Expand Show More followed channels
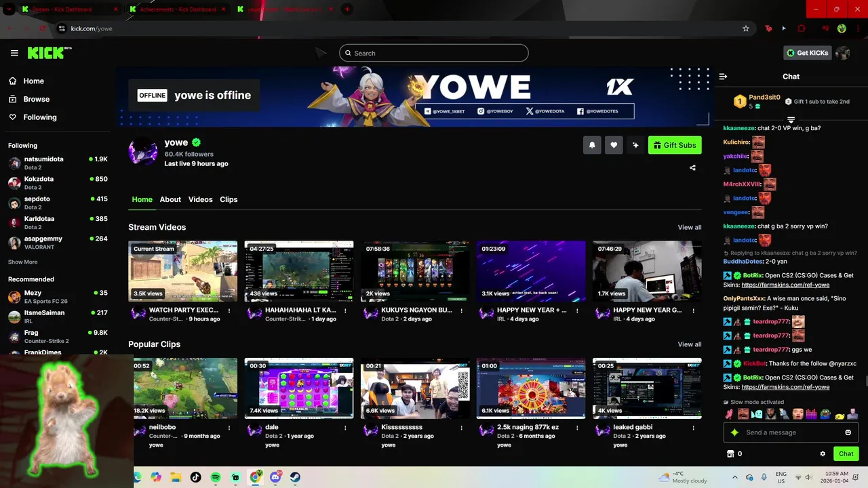This screenshot has height=488, width=868. [x=22, y=262]
